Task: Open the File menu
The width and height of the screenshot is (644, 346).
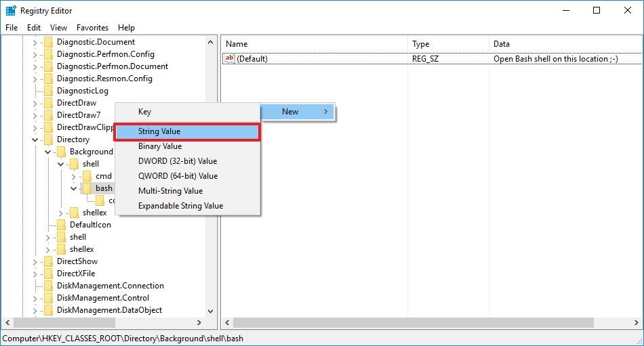Action: click(12, 28)
